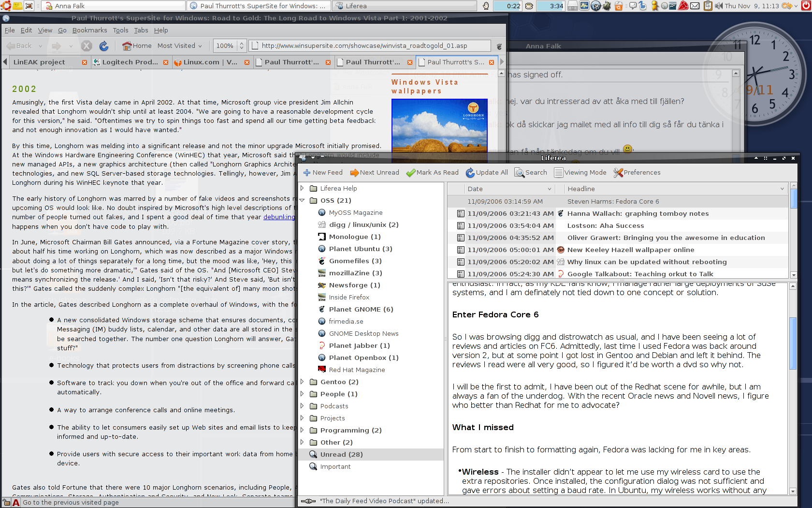Screen dimensions: 812x508
Task: Select Gnomefiles feed
Action: click(355, 261)
